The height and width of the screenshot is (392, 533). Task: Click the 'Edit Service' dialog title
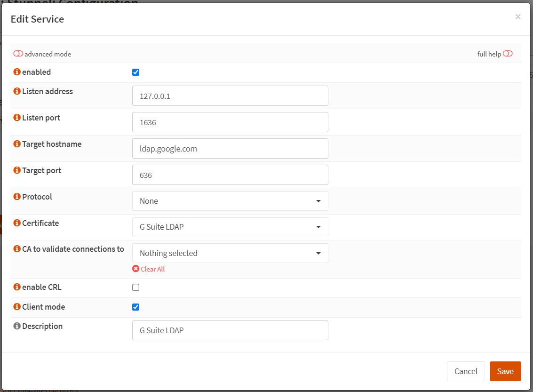(37, 19)
